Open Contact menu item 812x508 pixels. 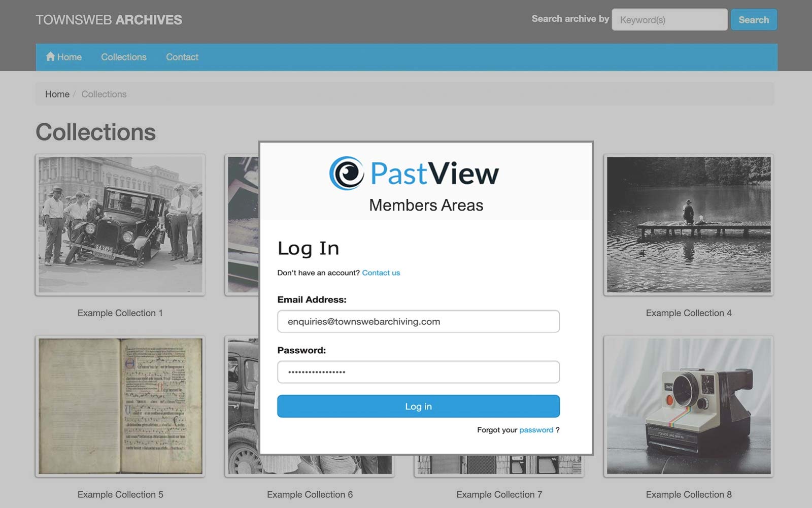[x=182, y=57]
